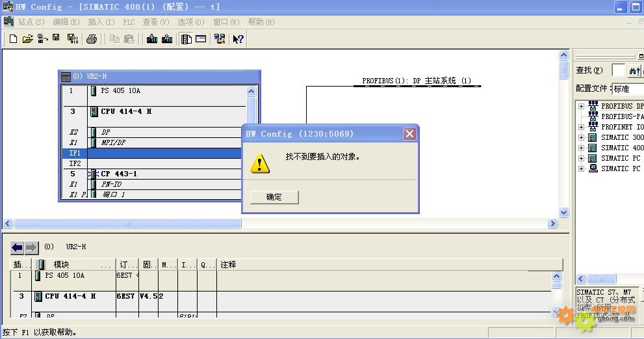Open the 查看(V) menu
Viewport: 644px width, 339px height.
tap(156, 22)
